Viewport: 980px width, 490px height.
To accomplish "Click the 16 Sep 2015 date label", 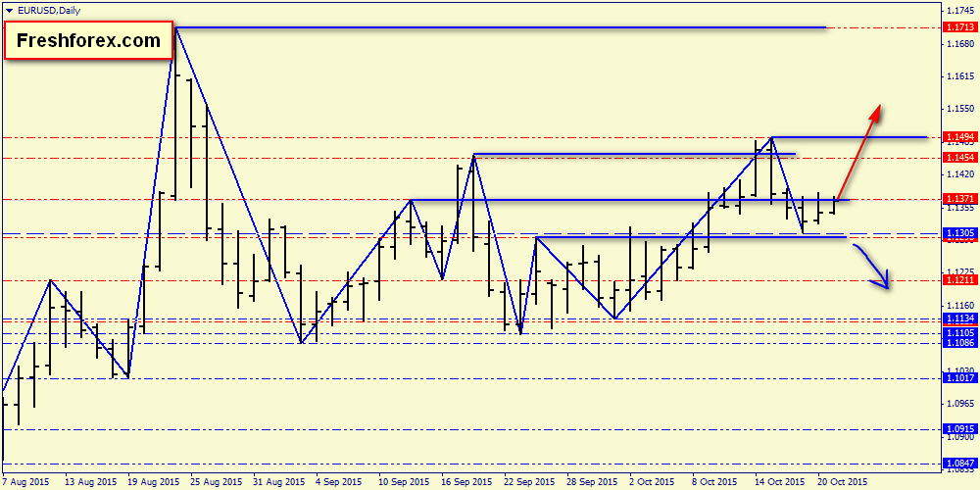I will (466, 482).
